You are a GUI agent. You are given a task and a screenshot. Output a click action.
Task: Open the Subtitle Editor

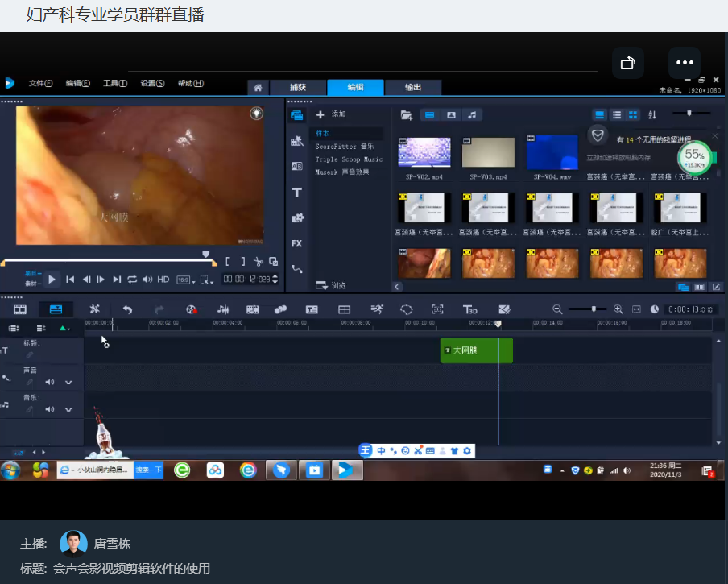tap(312, 309)
